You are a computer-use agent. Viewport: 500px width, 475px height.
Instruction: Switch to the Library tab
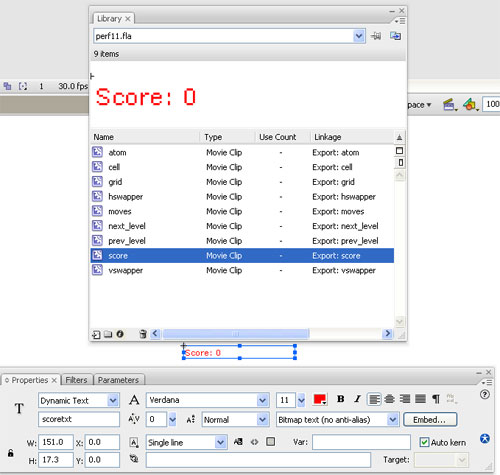pyautogui.click(x=109, y=19)
